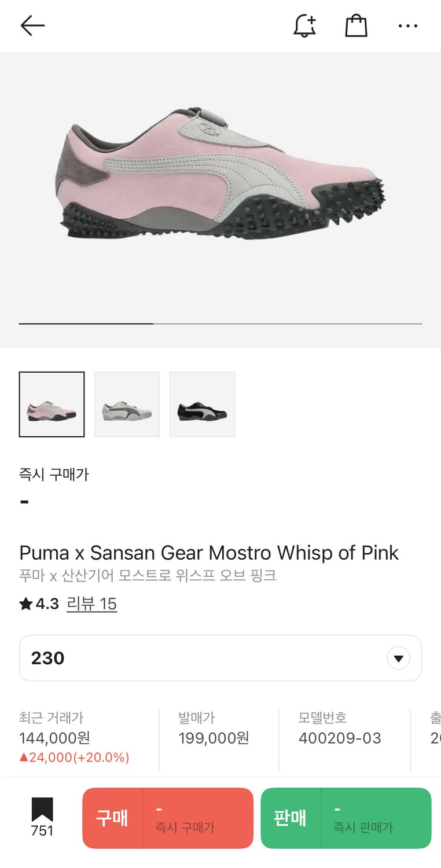Select the pink shoe thumbnail

[x=52, y=404]
